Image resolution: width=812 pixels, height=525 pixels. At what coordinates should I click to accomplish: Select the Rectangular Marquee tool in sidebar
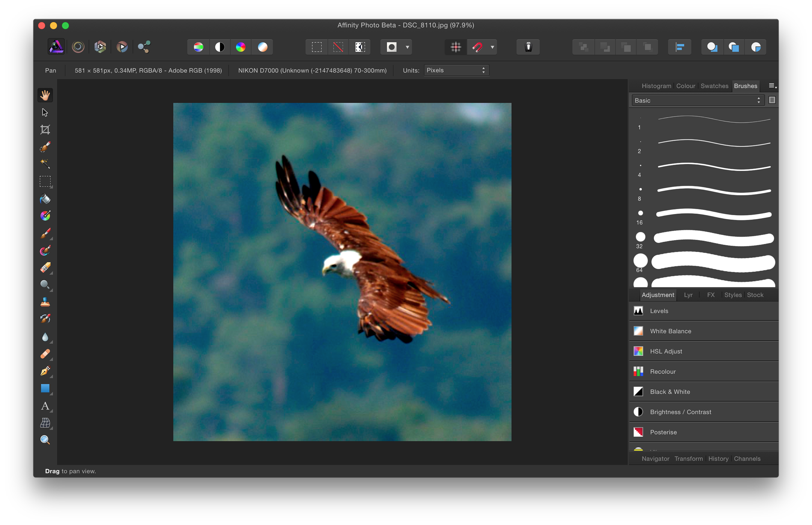[x=45, y=182]
